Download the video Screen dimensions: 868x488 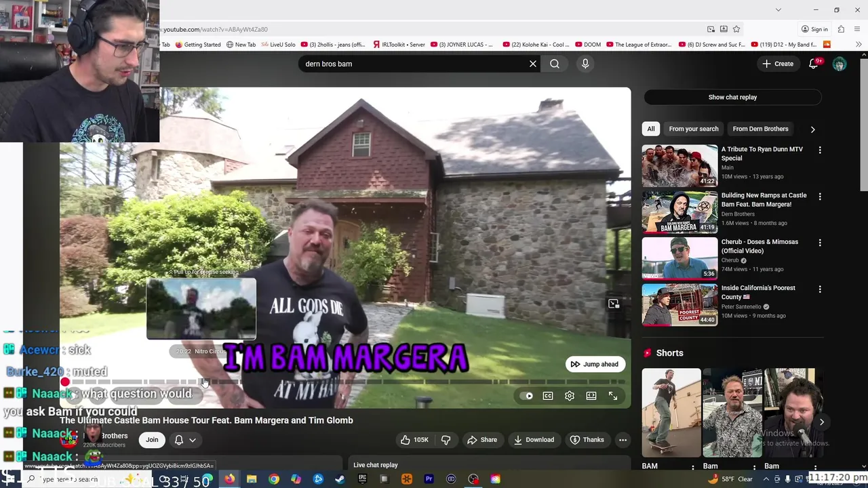(x=534, y=440)
